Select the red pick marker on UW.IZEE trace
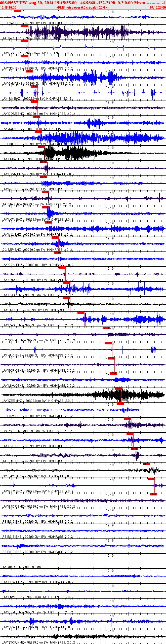 point(118,388)
